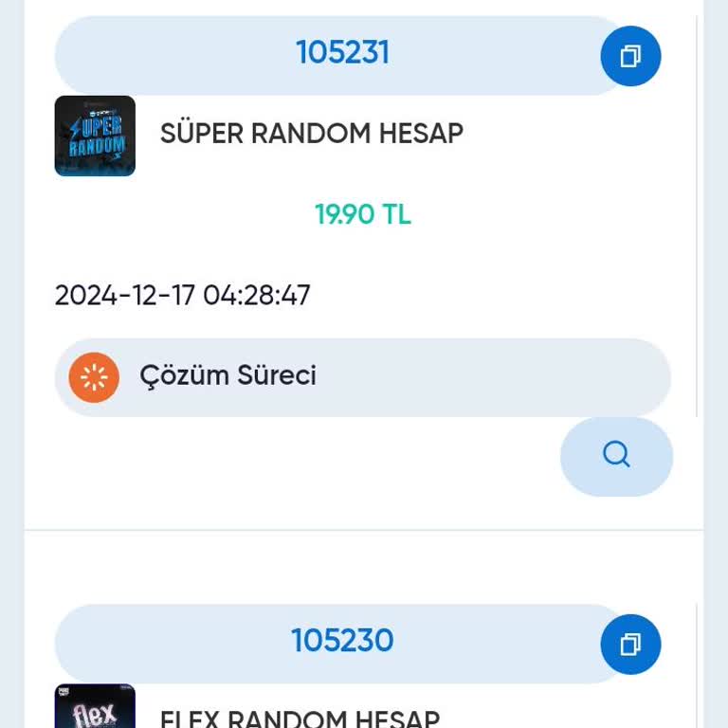The height and width of the screenshot is (728, 728).
Task: Open the Flex Random product image
Action: coord(95,707)
